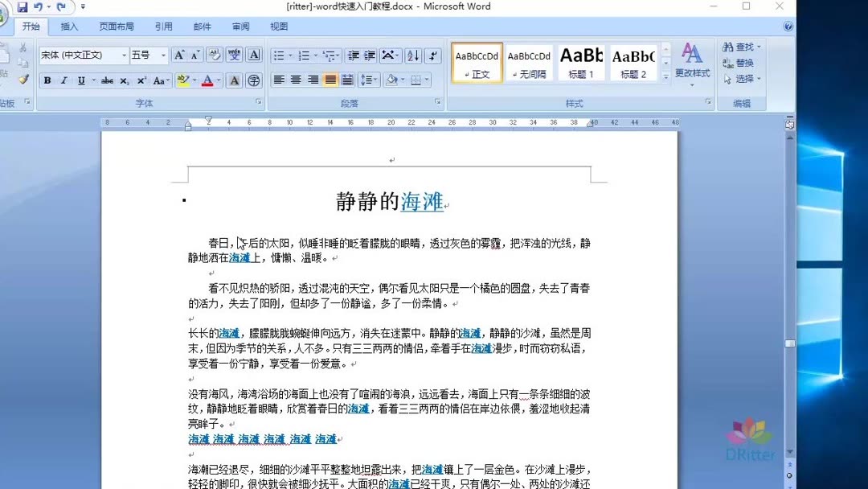Toggle bold formatting
Viewport: 868px width, 489px height.
click(47, 80)
